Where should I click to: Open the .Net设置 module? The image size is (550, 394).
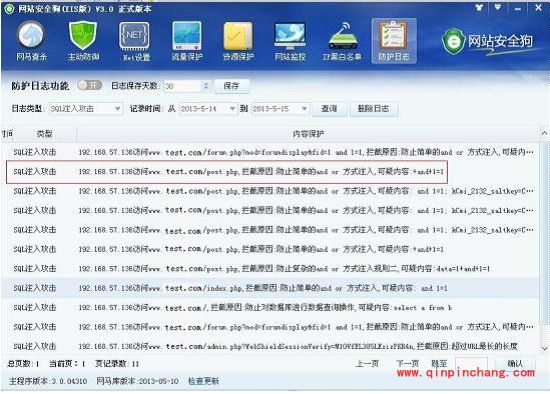point(135,41)
